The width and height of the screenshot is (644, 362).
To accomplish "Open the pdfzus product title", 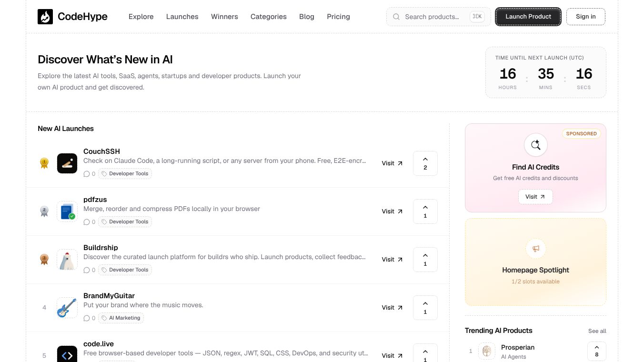I will 95,200.
